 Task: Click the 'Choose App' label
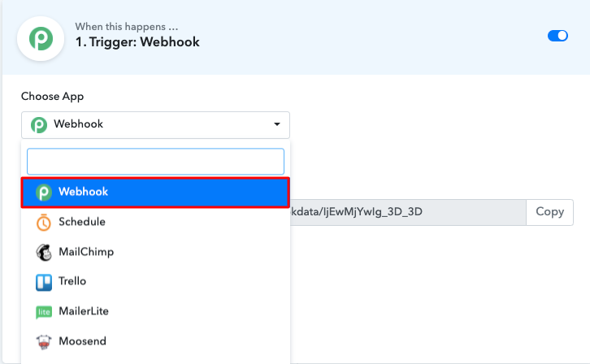[x=52, y=97]
